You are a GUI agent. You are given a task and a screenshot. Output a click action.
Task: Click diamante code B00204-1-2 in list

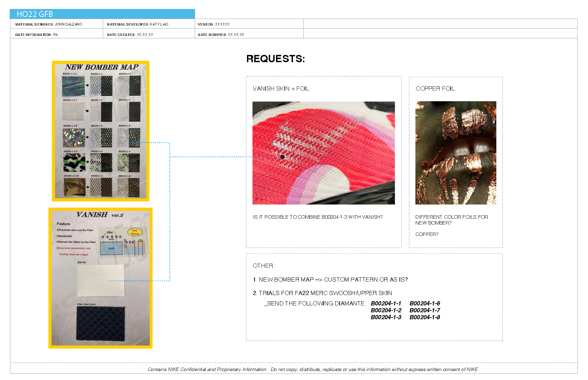click(386, 310)
